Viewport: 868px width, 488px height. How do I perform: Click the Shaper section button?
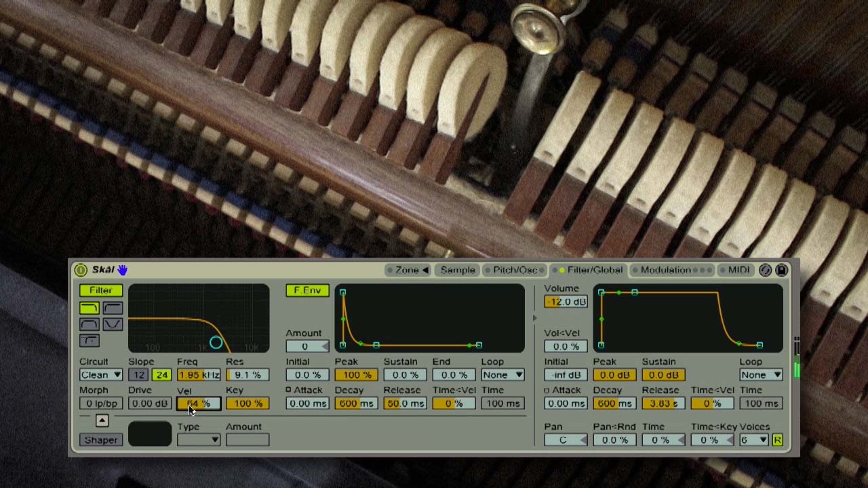[100, 440]
